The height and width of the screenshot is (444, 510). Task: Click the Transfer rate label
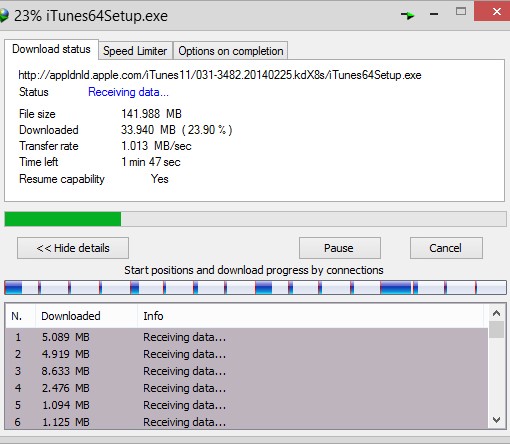pos(49,146)
